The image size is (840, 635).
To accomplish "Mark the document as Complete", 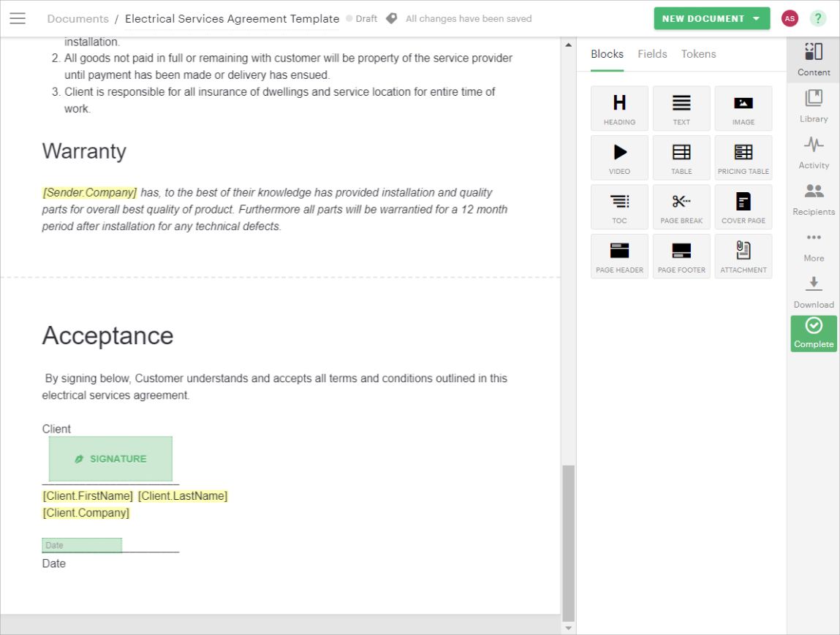I will [x=813, y=333].
